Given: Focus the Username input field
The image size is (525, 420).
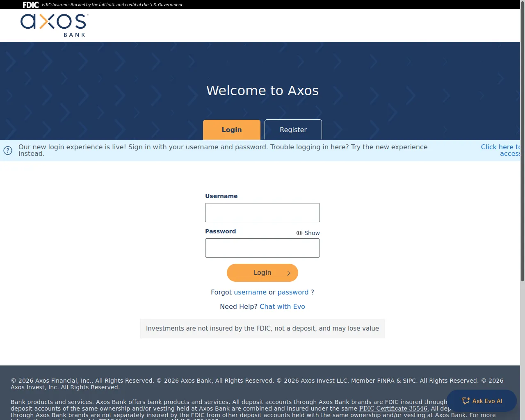Looking at the screenshot, I should pos(262,213).
